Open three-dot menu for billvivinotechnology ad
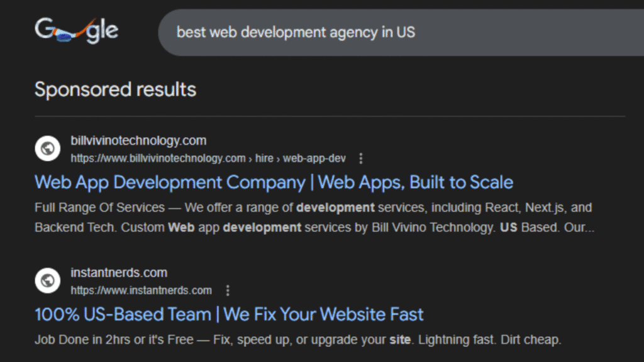 [360, 158]
